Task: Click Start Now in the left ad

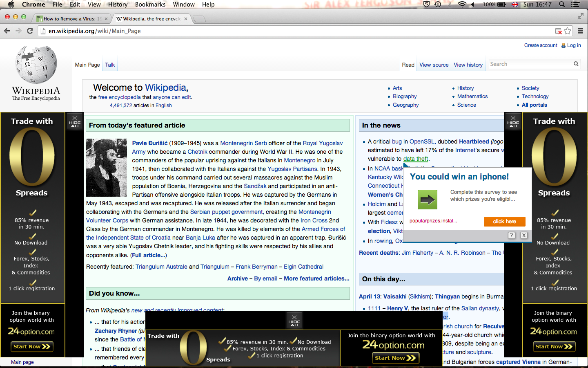Action: point(32,347)
